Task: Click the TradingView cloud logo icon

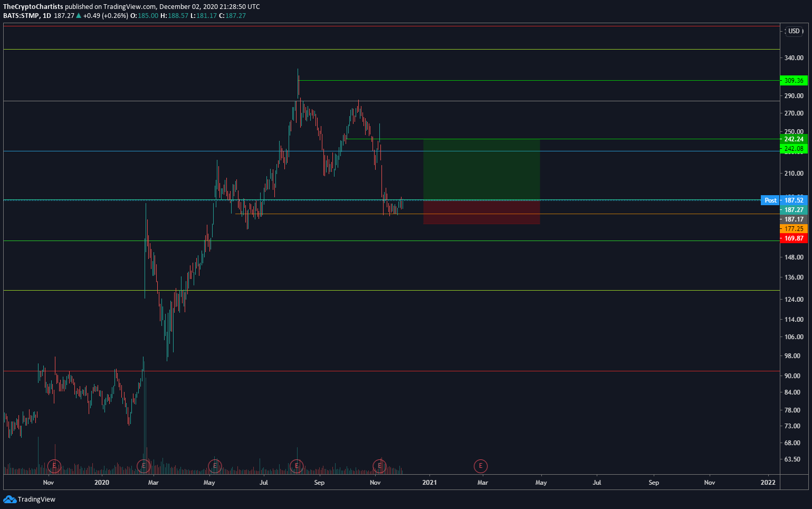Action: 9,499
